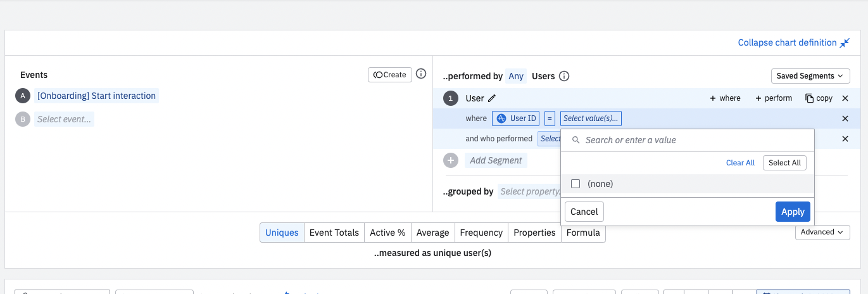Check the (none) value checkbox
868x294 pixels.
(x=576, y=184)
